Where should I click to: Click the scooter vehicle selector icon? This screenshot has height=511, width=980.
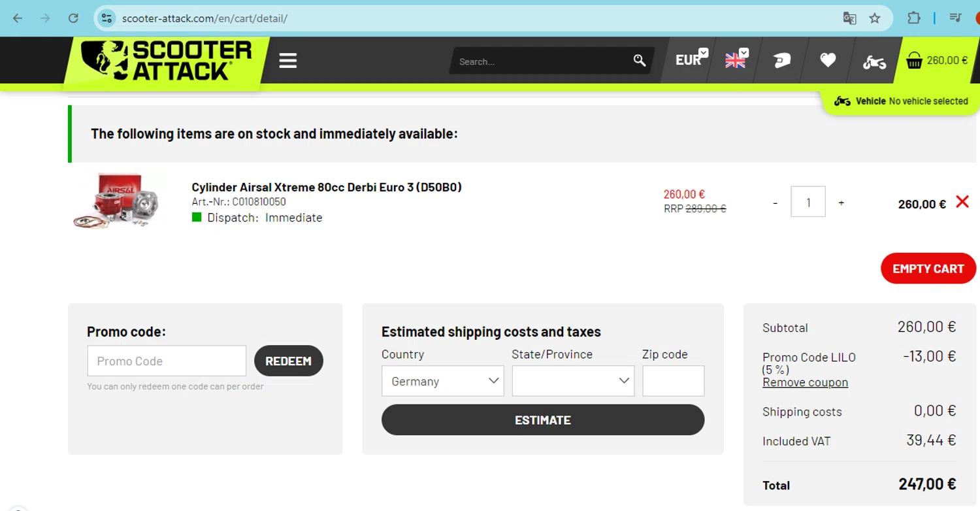pyautogui.click(x=874, y=62)
